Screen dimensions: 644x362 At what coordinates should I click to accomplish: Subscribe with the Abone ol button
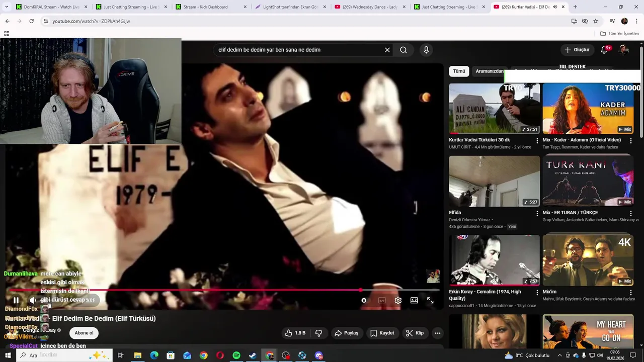point(84,333)
